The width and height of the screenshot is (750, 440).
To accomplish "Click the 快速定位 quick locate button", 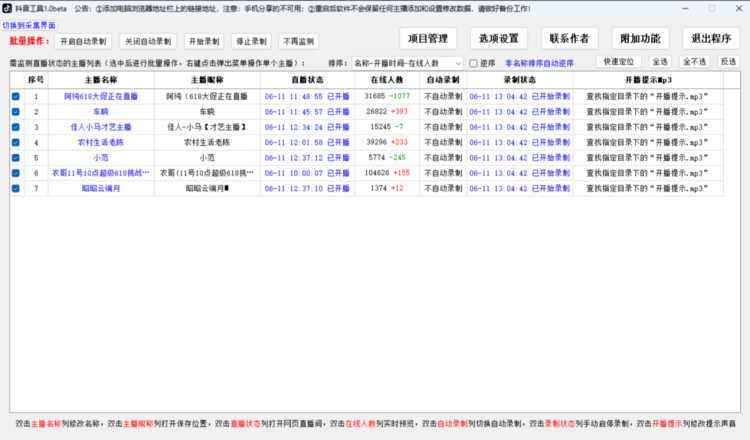I will (x=619, y=62).
